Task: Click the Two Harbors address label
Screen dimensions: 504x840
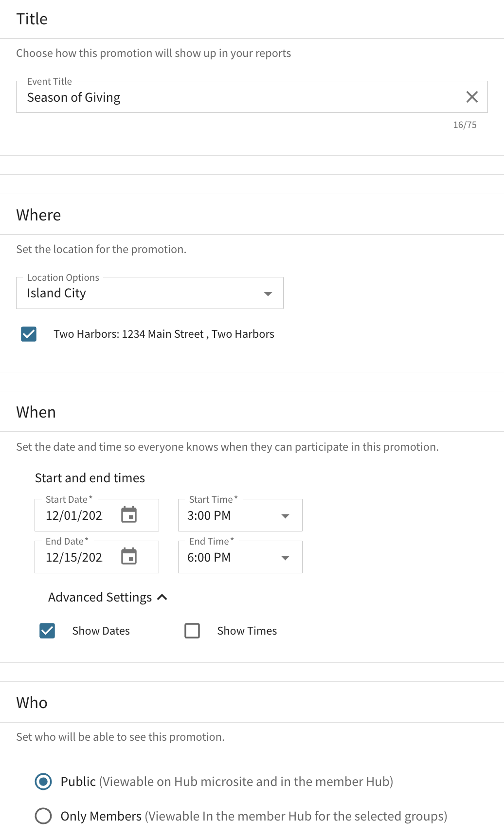Action: [164, 334]
